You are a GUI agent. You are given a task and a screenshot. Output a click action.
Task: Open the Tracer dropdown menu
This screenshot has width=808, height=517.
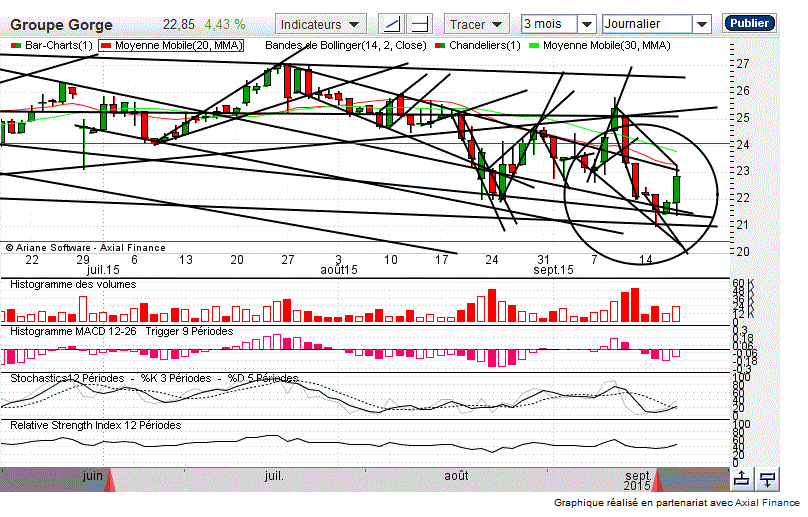476,24
